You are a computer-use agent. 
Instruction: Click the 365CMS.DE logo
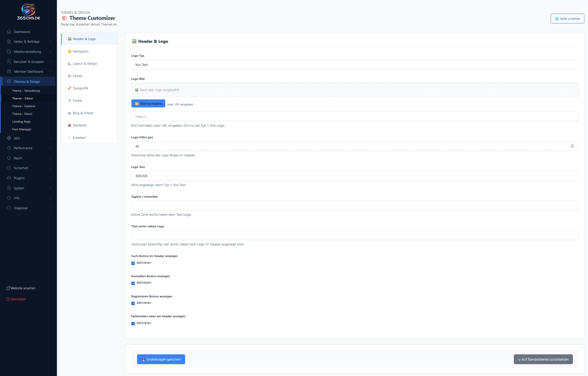pyautogui.click(x=28, y=12)
